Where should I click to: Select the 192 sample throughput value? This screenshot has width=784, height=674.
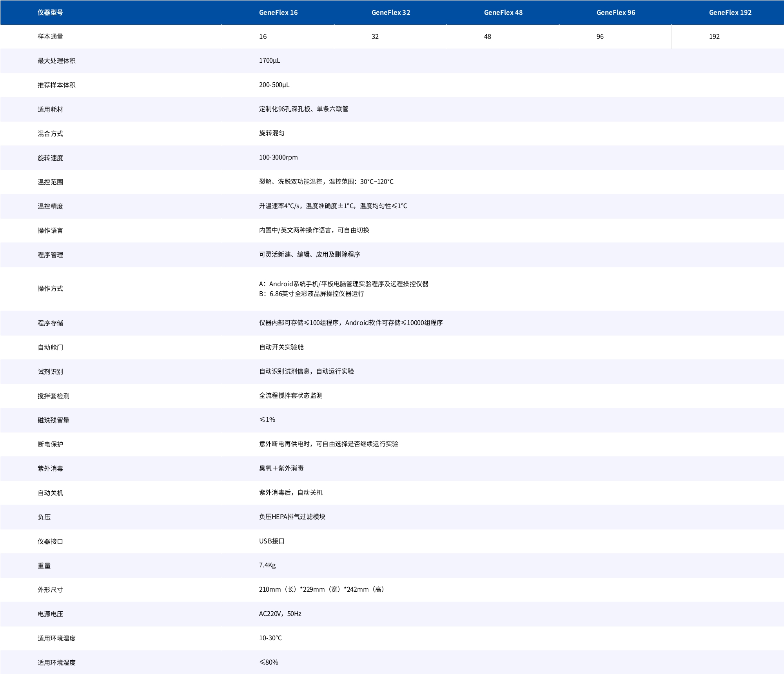tap(714, 36)
